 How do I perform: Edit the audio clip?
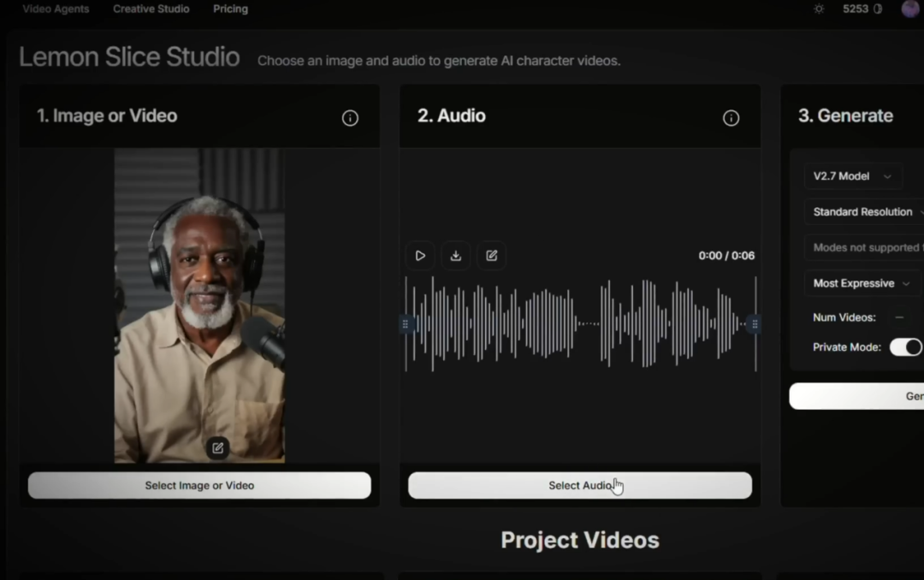492,255
